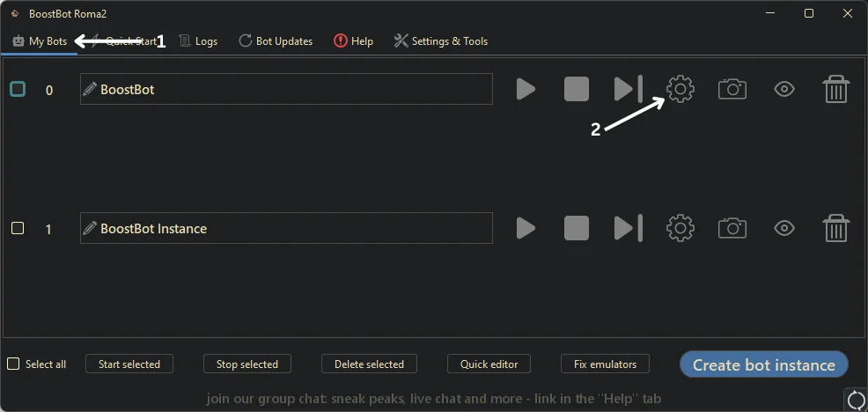This screenshot has width=868, height=412.
Task: Toggle eye icon for BoostBot Instance row
Action: point(784,228)
